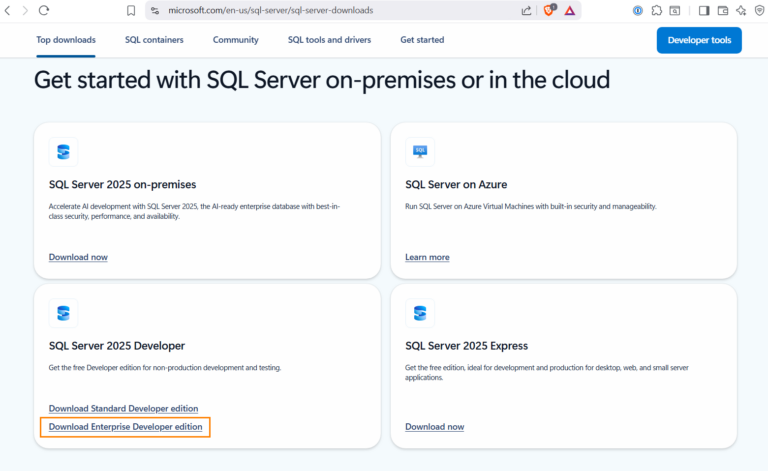The height and width of the screenshot is (471, 768).
Task: Click the 'Accelerate AI development' description text
Action: [194, 212]
